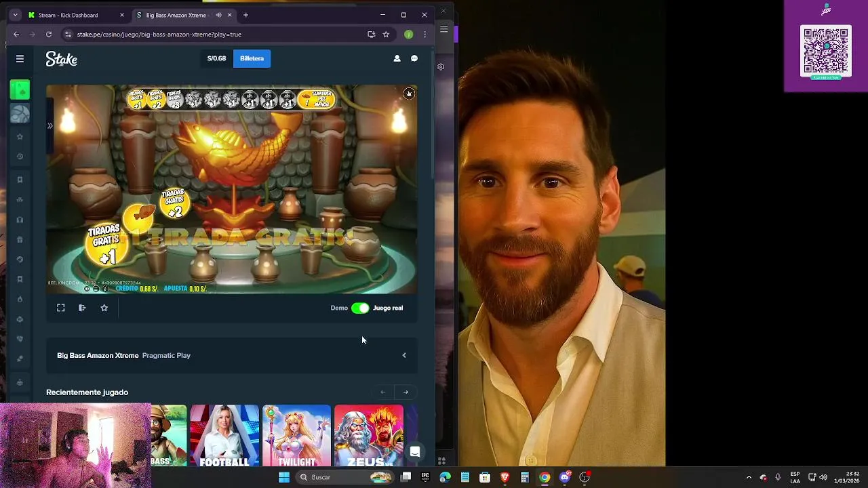The width and height of the screenshot is (868, 488).
Task: Open the Zeus game thumbnail
Action: click(x=369, y=436)
